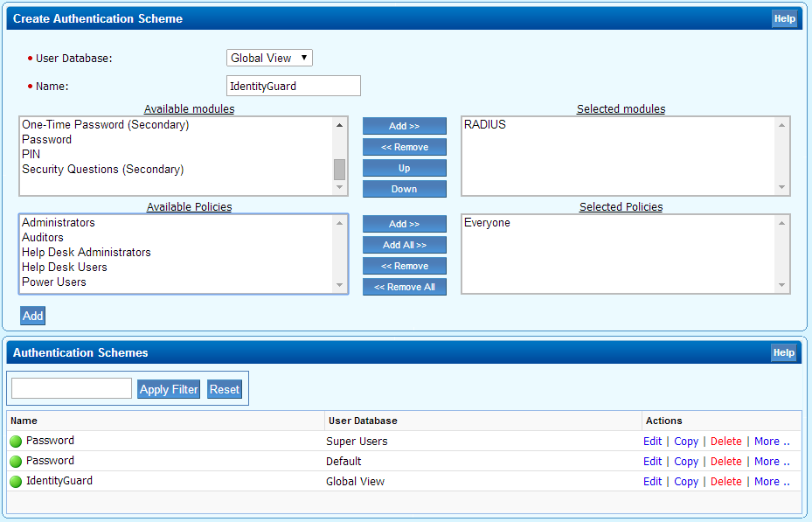The width and height of the screenshot is (812, 522).
Task: Open Help in the Authentication Schemes header
Action: tap(784, 352)
